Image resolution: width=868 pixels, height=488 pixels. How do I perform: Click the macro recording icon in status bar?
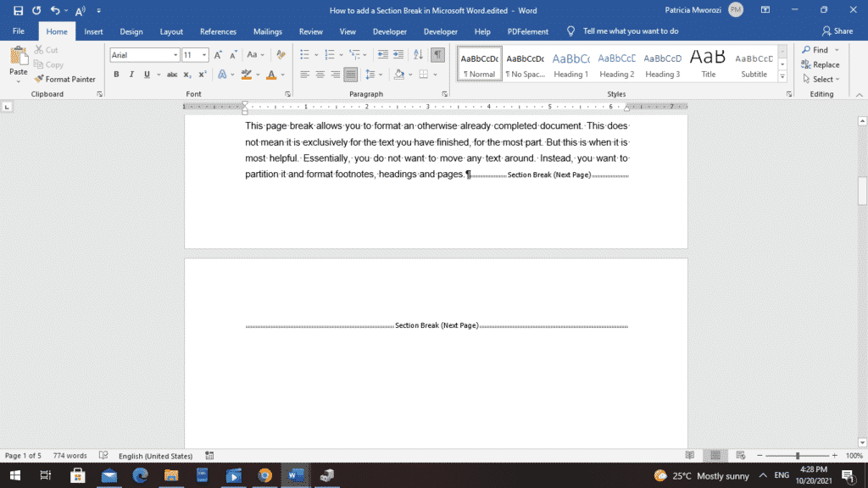[209, 455]
